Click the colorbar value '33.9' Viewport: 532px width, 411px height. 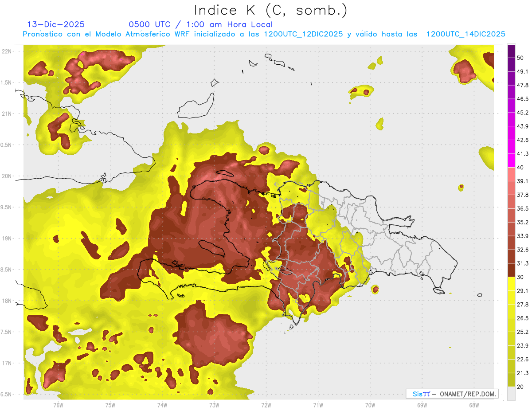[523, 236]
